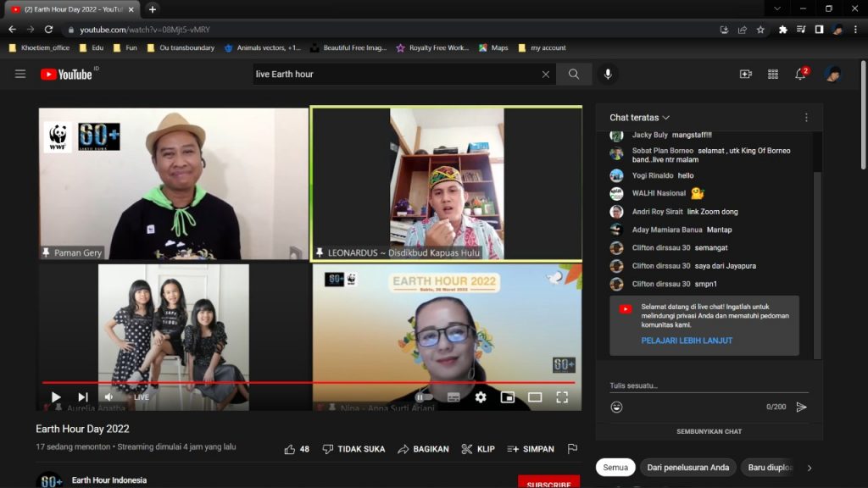Show more filter chips with right arrow
Screen dimensions: 868x488
810,468
